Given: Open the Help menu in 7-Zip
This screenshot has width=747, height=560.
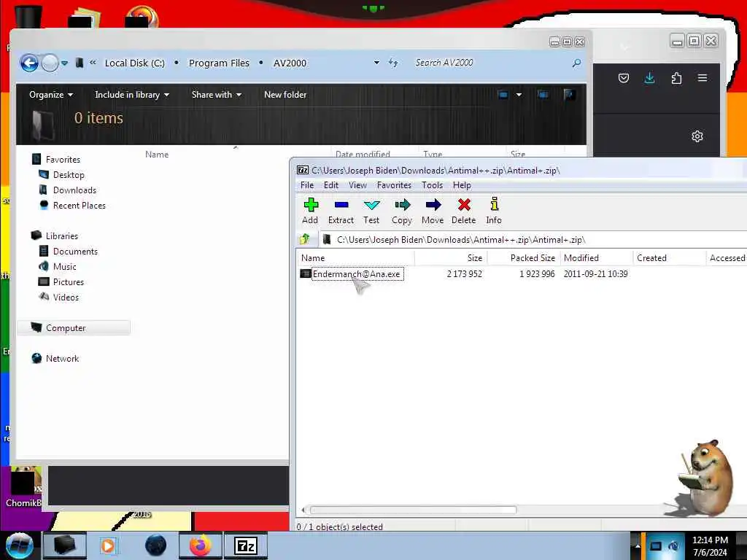Looking at the screenshot, I should tap(462, 185).
